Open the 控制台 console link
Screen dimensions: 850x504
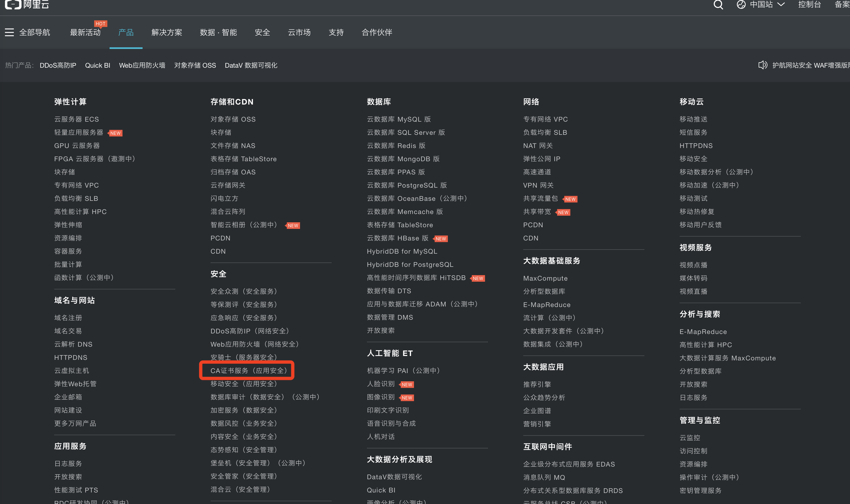point(809,4)
